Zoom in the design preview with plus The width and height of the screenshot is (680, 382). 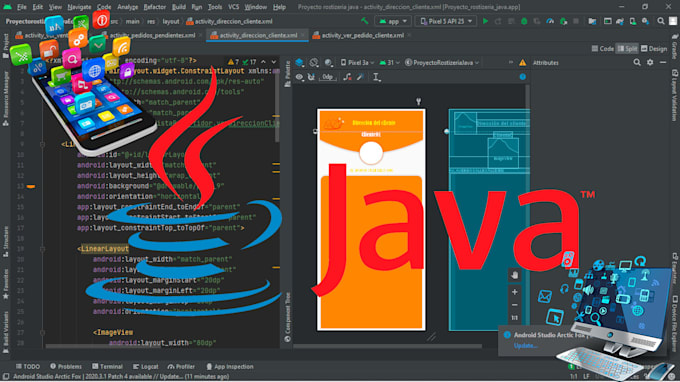point(515,292)
